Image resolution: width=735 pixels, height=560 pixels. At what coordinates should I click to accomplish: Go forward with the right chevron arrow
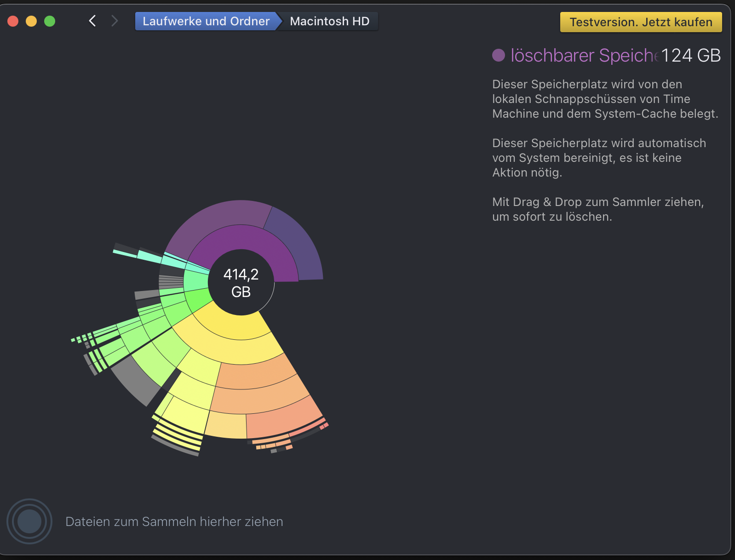[115, 21]
